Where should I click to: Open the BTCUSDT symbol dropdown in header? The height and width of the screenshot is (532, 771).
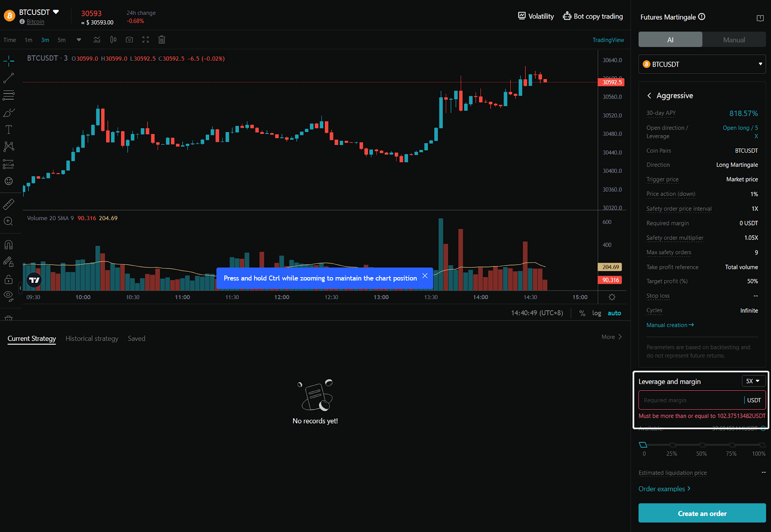[56, 12]
